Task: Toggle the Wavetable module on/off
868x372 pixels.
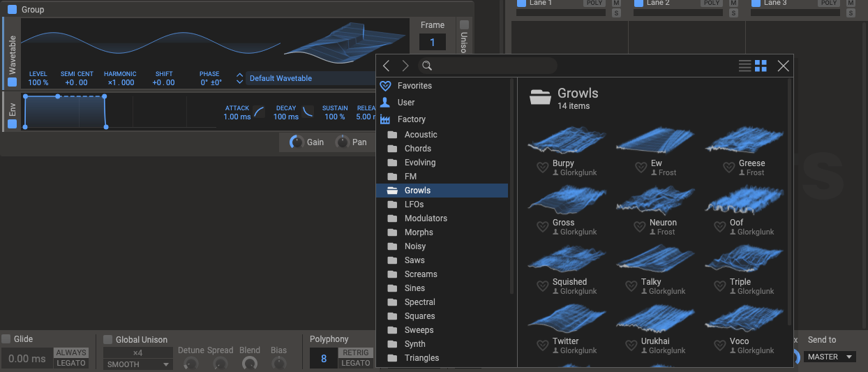Action: [x=12, y=82]
